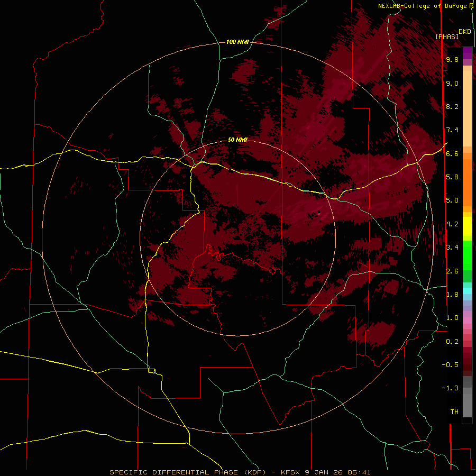Click the 9.8 value on the scale

(x=452, y=59)
